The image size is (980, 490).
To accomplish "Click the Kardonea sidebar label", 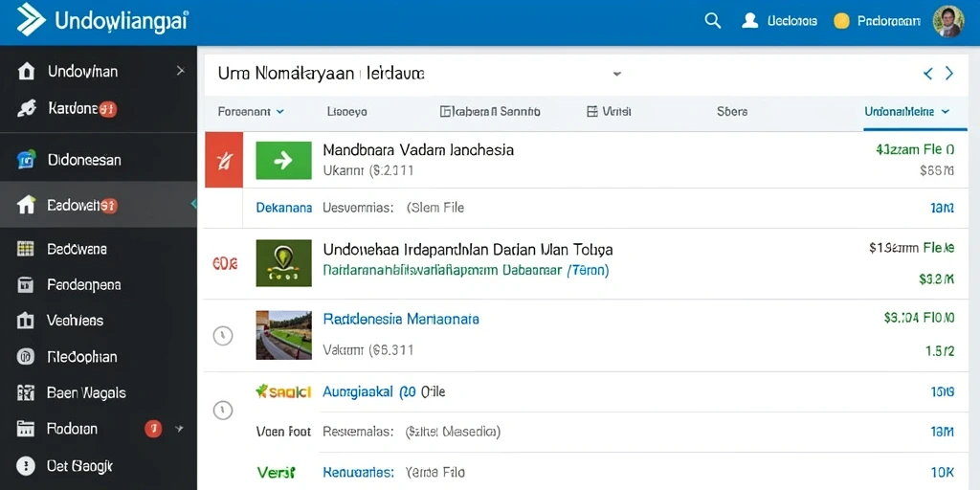I will pyautogui.click(x=74, y=109).
